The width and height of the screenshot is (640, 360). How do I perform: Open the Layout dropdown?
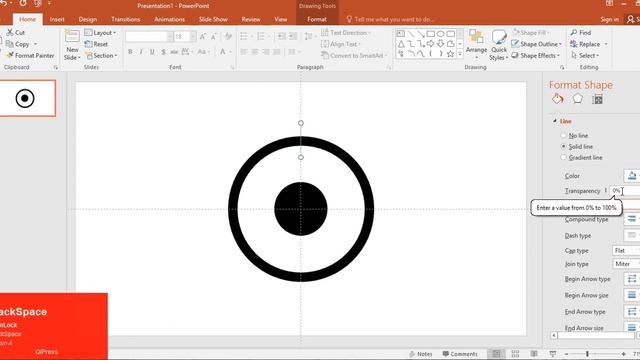(x=100, y=32)
